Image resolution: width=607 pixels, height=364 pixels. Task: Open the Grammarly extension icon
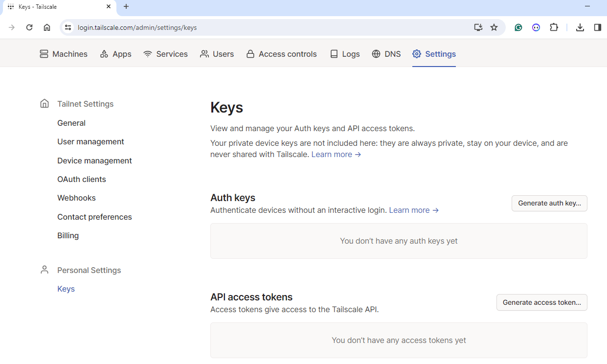(518, 27)
